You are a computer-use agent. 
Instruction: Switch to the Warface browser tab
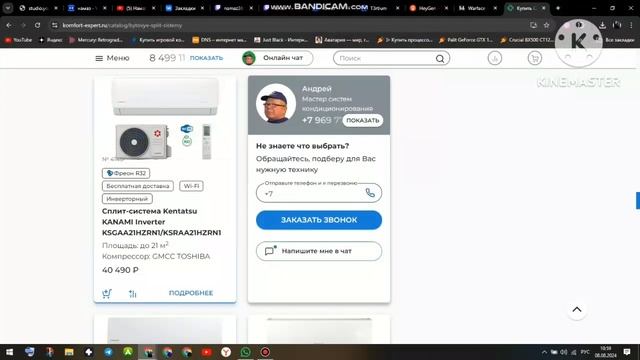pyautogui.click(x=477, y=8)
